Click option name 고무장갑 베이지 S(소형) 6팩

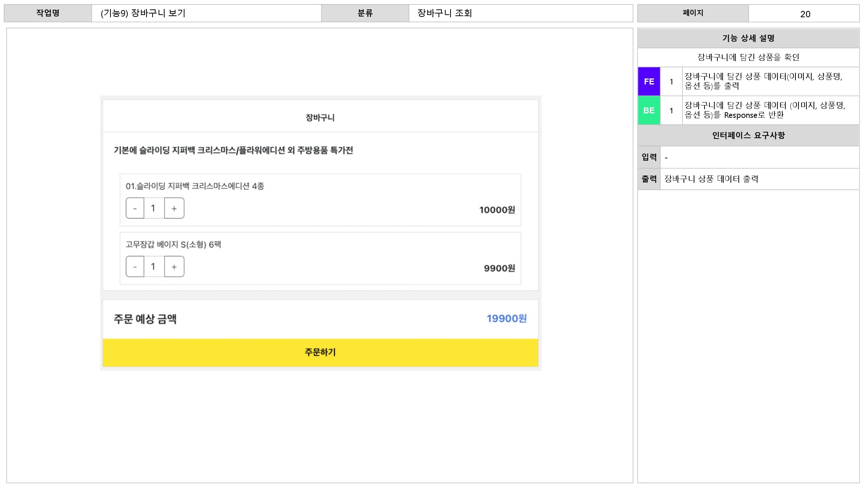(x=173, y=245)
